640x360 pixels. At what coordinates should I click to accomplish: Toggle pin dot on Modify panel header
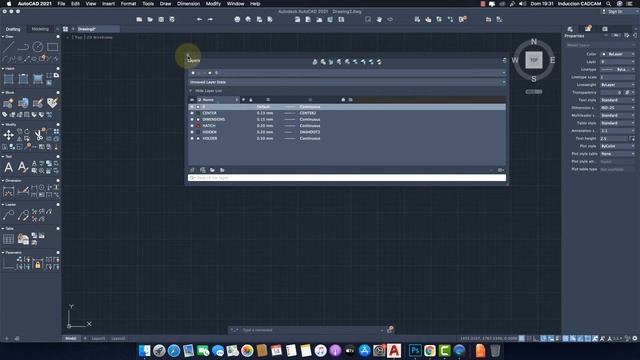(58, 124)
